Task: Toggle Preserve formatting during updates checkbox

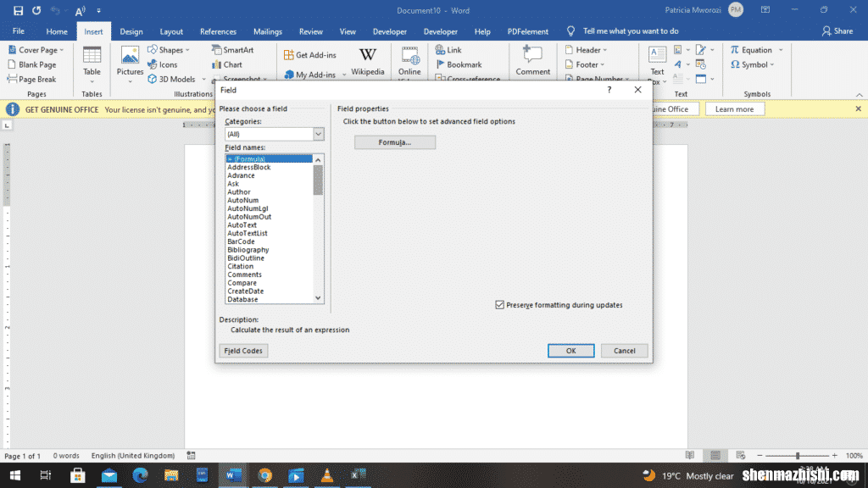Action: [x=500, y=305]
